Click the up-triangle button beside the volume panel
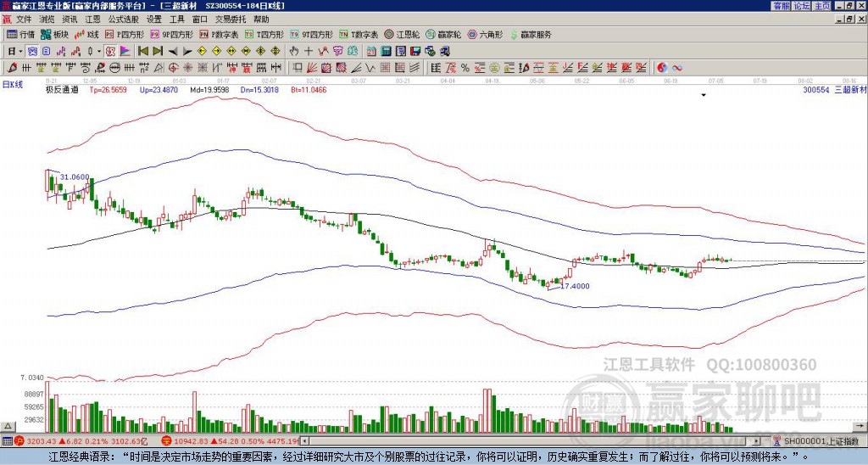868x465 pixels. (x=8, y=426)
